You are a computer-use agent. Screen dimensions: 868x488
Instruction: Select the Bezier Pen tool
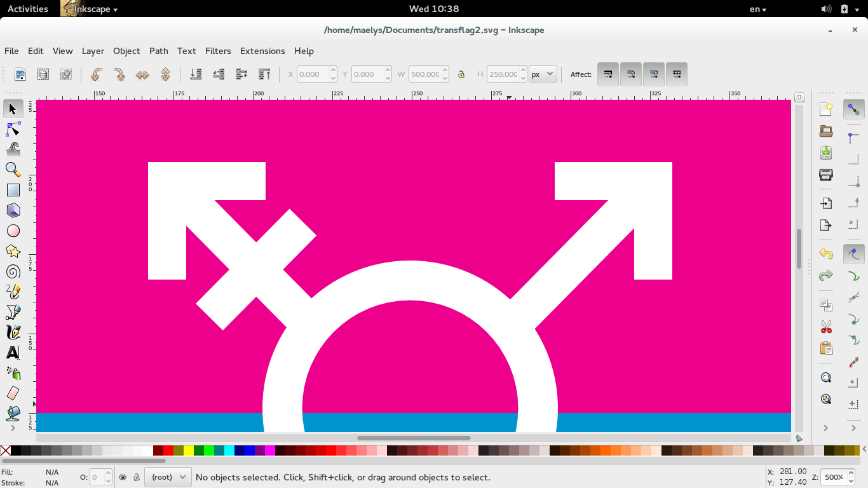pos(13,312)
